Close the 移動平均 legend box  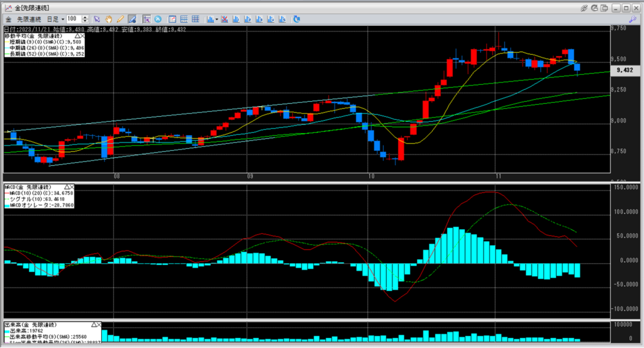[82, 36]
